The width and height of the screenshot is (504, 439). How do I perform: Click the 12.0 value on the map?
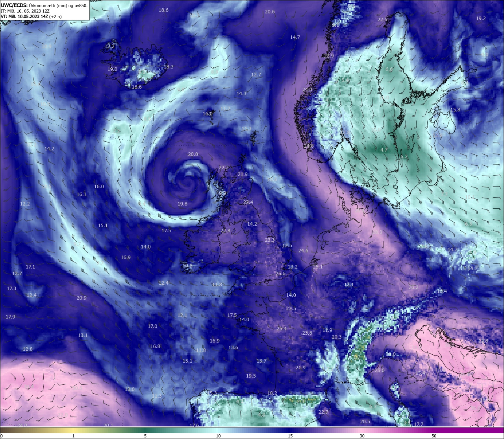click(130, 389)
